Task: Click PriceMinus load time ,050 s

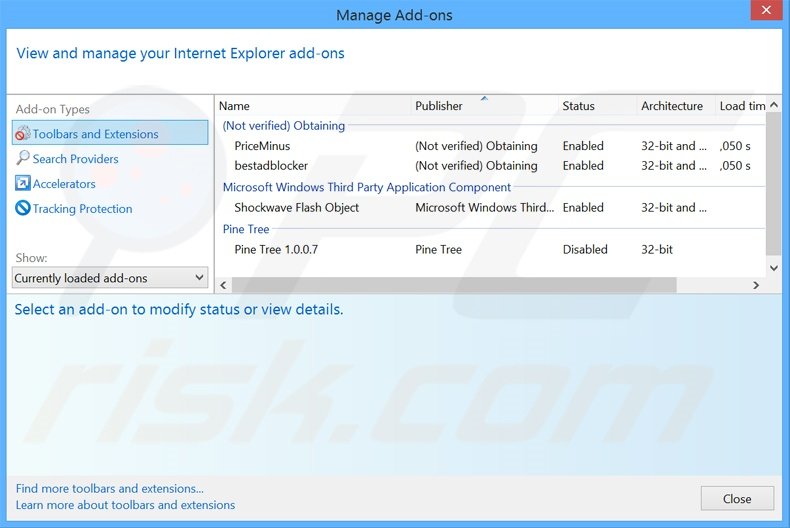Action: 735,146
